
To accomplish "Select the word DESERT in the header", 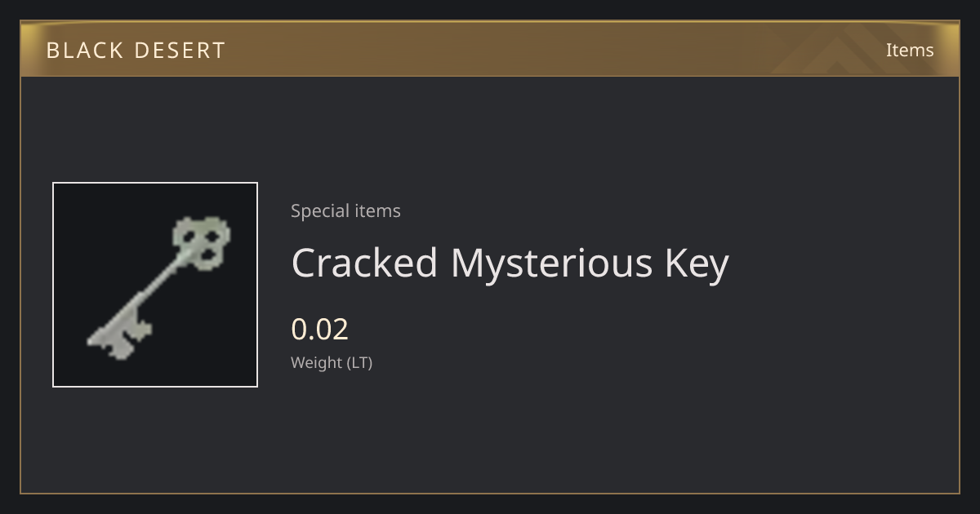I will click(x=179, y=51).
